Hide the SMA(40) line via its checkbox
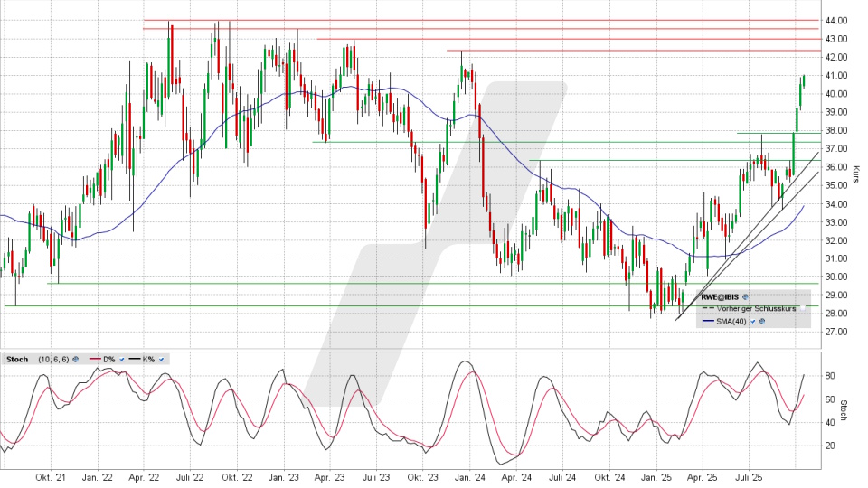Viewport: 868px width, 488px height. [752, 321]
